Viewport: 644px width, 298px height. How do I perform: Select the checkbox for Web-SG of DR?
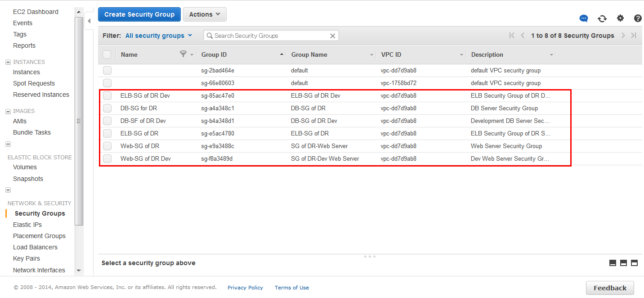(107, 146)
